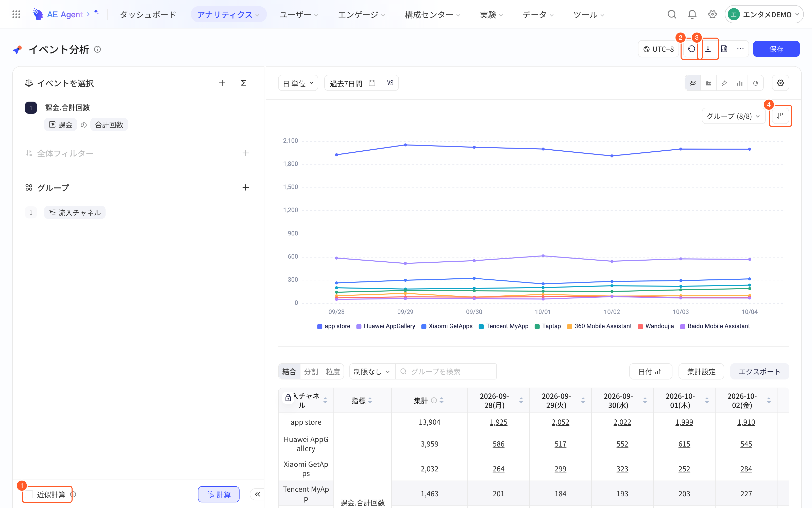Open the アナリティクス menu
The height and width of the screenshot is (508, 812).
[228, 14]
